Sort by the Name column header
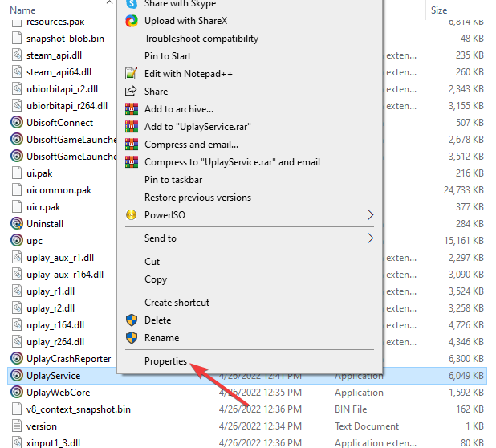The height and width of the screenshot is (448, 496). tap(22, 10)
